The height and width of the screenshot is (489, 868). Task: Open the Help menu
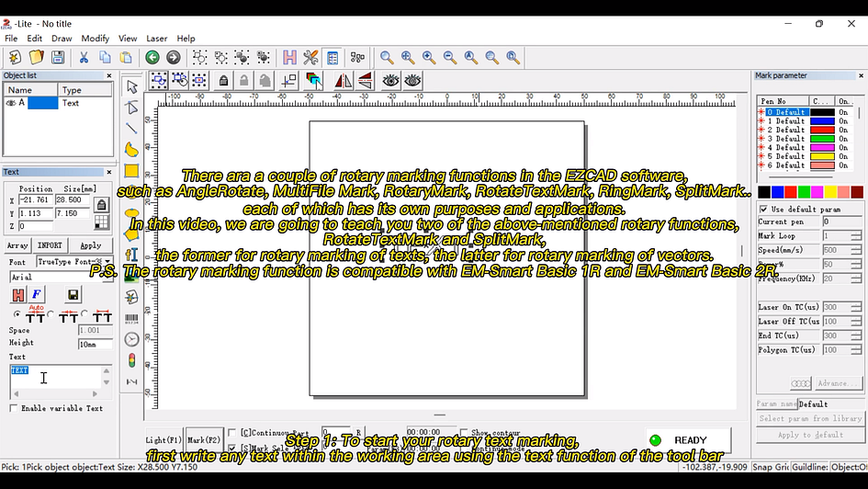click(x=186, y=39)
